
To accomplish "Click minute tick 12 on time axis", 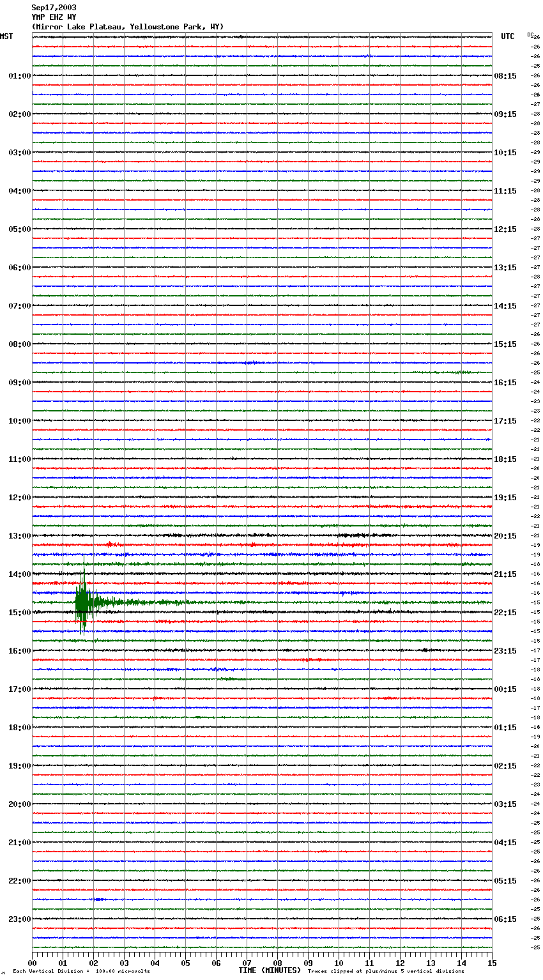I will click(x=400, y=963).
